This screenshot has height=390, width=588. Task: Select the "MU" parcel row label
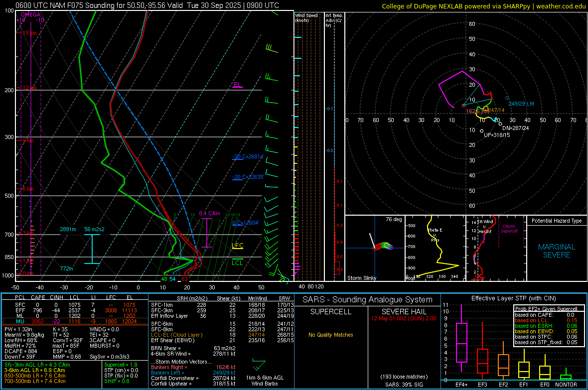click(x=20, y=321)
